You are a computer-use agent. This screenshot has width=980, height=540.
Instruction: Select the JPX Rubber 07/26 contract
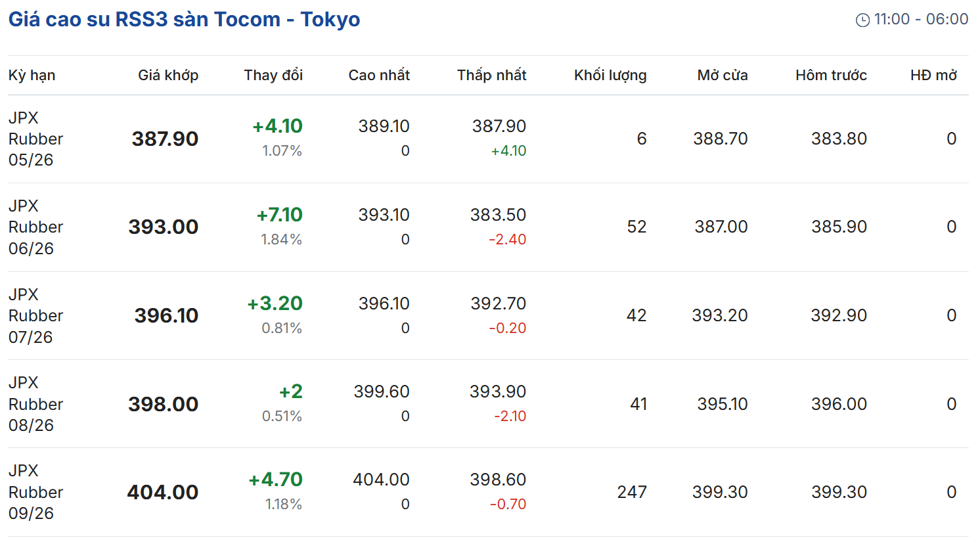(35, 315)
